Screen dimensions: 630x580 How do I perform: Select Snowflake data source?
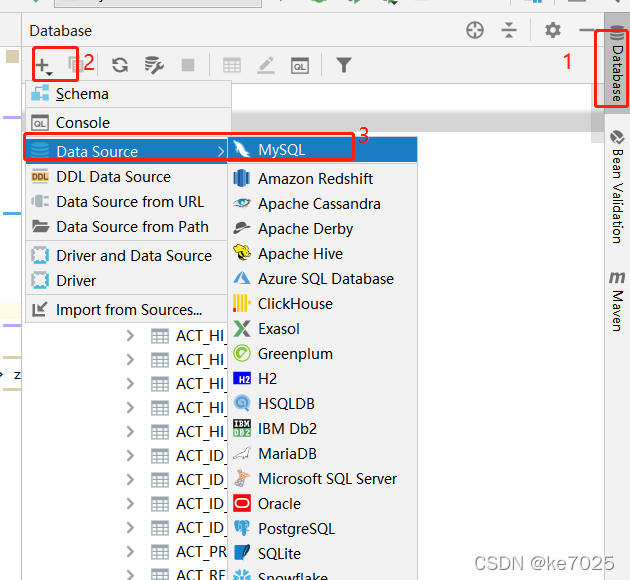point(323,574)
